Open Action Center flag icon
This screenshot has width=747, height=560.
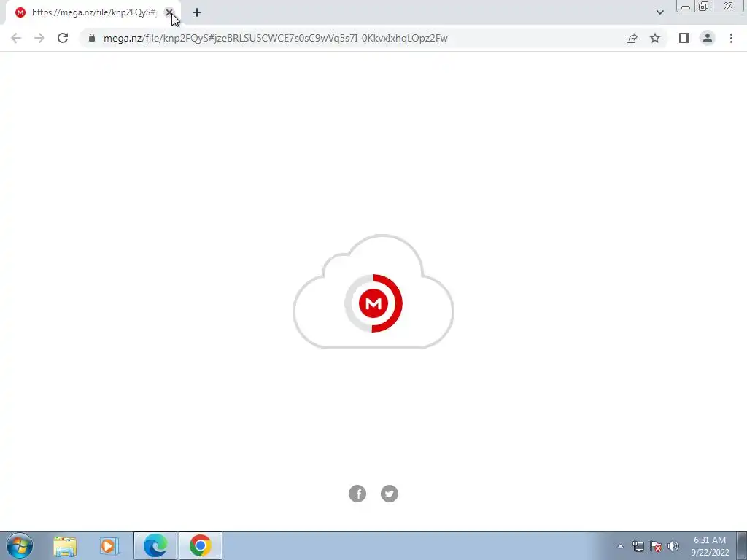pos(656,546)
